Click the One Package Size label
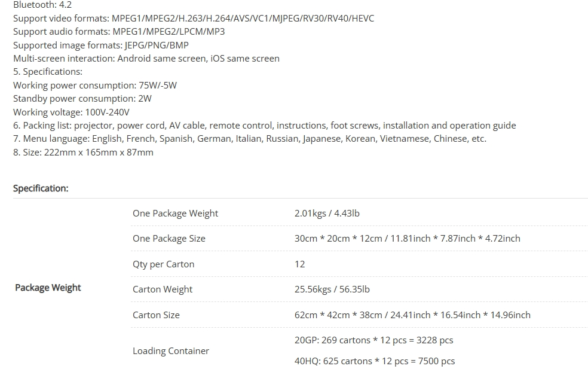588x375 pixels. click(x=169, y=239)
